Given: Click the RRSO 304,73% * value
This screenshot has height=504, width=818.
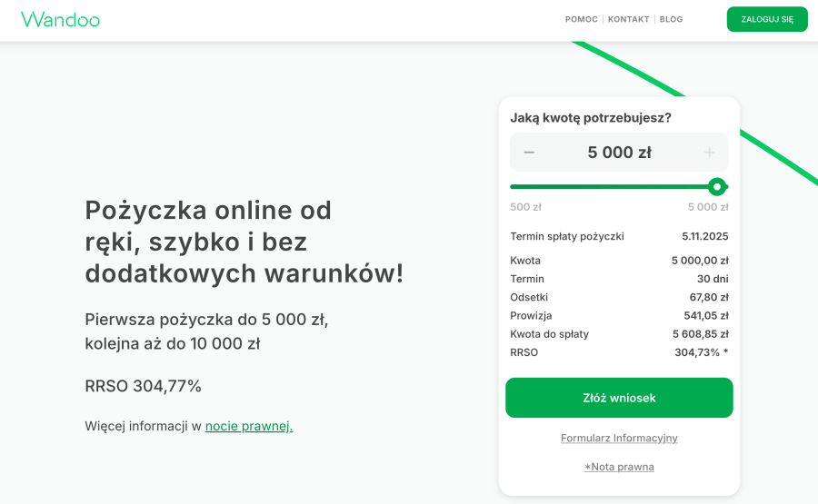Looking at the screenshot, I should click(701, 352).
